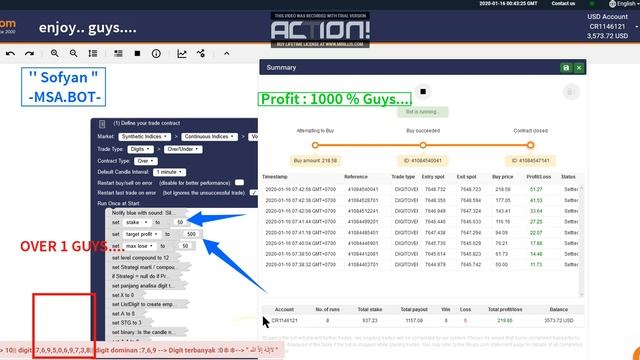The image size is (640, 360).
Task: Rearrange blocks vertically using toolbar icon
Action: pyautogui.click(x=93, y=53)
